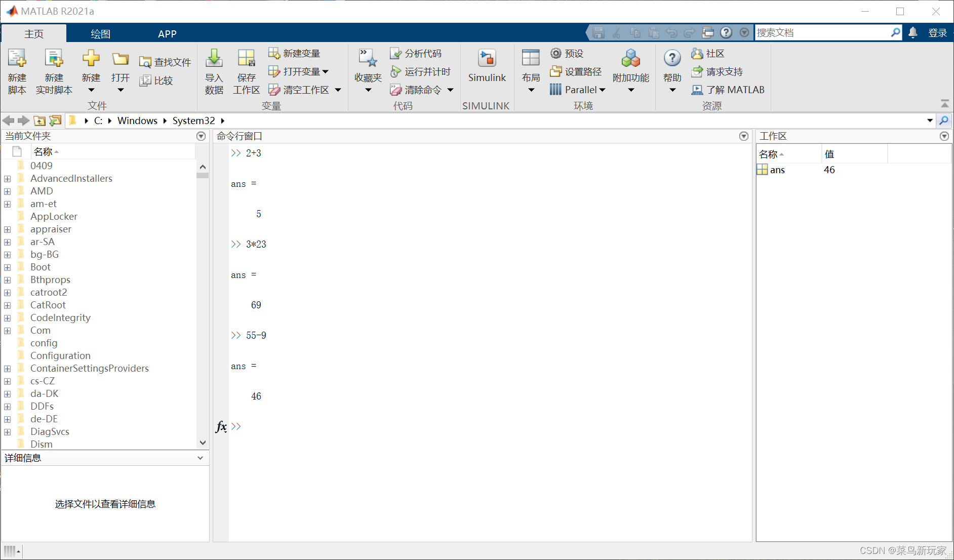Click the Current Folder scrollbar down arrow
This screenshot has width=954, height=560.
203,443
